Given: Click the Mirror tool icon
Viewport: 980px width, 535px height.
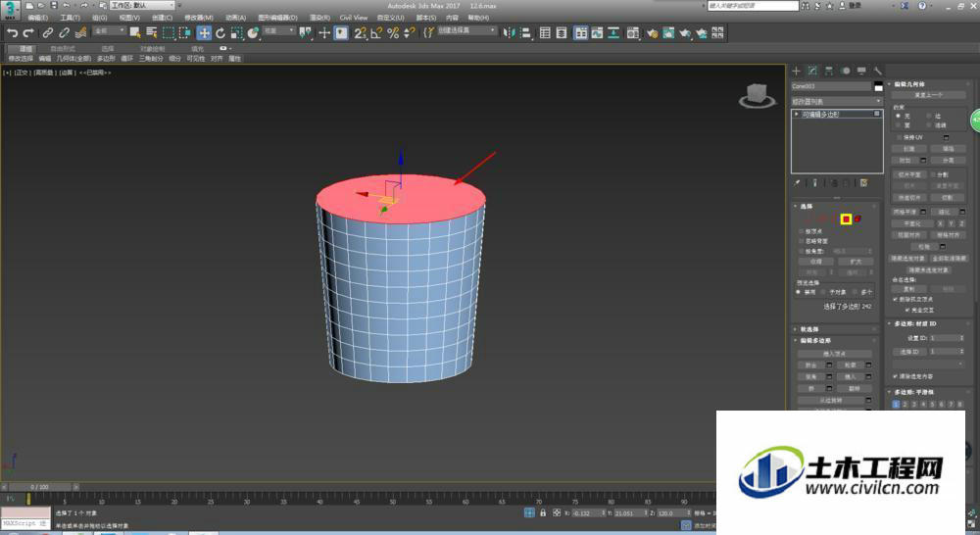Looking at the screenshot, I should [x=509, y=33].
